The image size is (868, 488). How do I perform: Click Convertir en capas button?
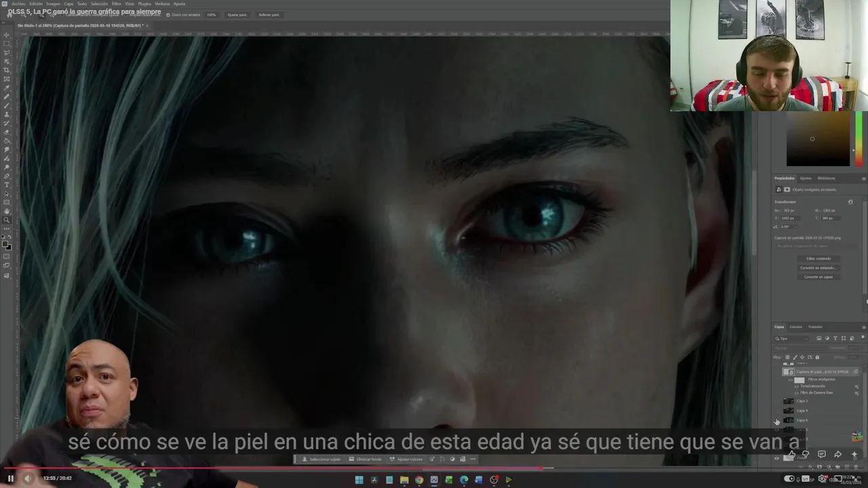(818, 277)
